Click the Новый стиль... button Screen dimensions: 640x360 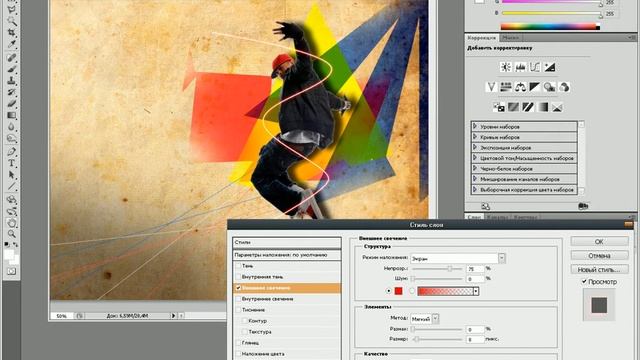tap(599, 269)
